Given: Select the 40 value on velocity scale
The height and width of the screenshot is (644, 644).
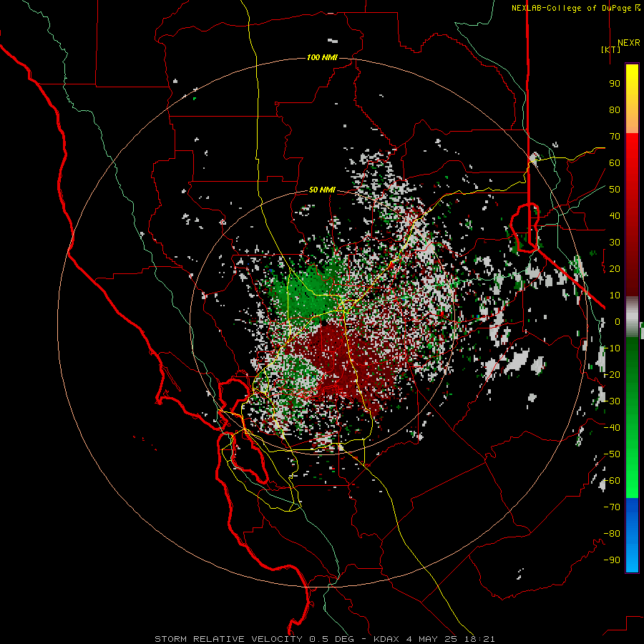Looking at the screenshot, I should click(x=615, y=215).
